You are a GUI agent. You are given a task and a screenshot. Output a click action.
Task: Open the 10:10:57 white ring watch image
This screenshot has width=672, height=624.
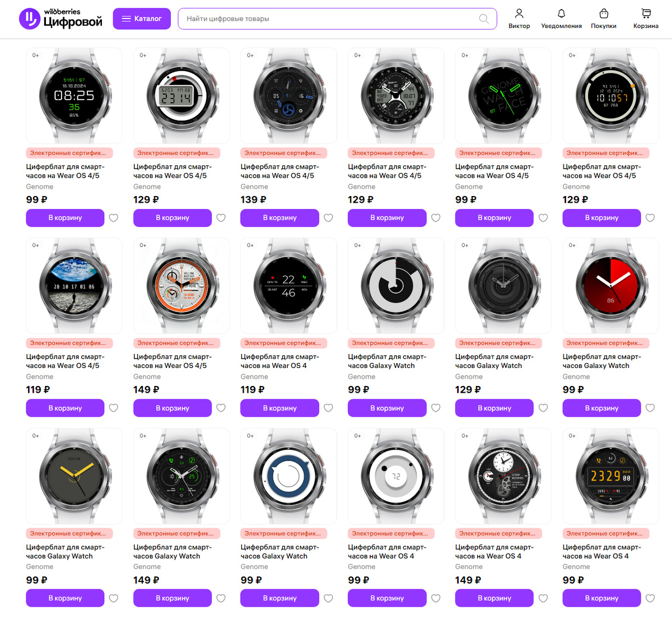610,96
